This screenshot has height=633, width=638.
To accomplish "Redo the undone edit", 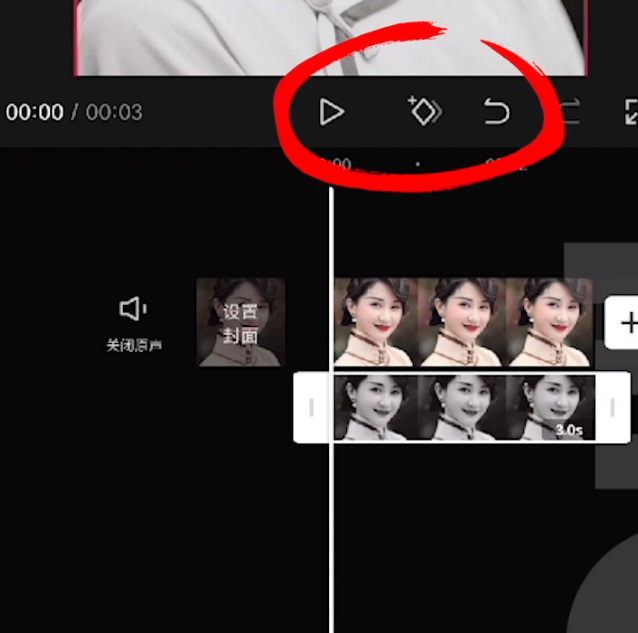I will [570, 111].
